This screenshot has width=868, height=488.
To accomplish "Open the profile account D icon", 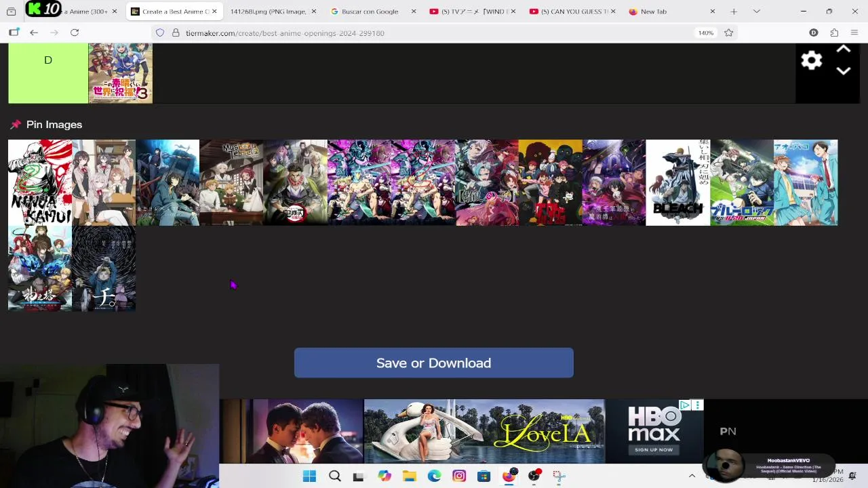I will (x=814, y=33).
